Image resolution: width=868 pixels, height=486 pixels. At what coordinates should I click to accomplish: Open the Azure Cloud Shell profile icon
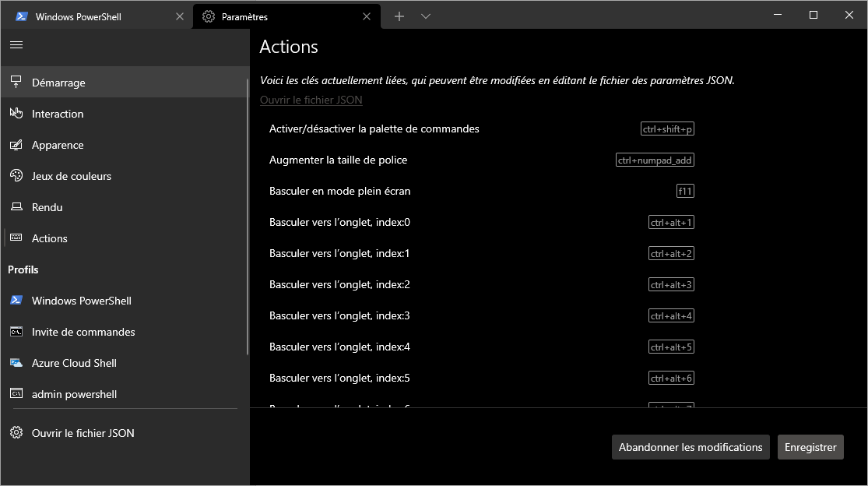[x=16, y=363]
